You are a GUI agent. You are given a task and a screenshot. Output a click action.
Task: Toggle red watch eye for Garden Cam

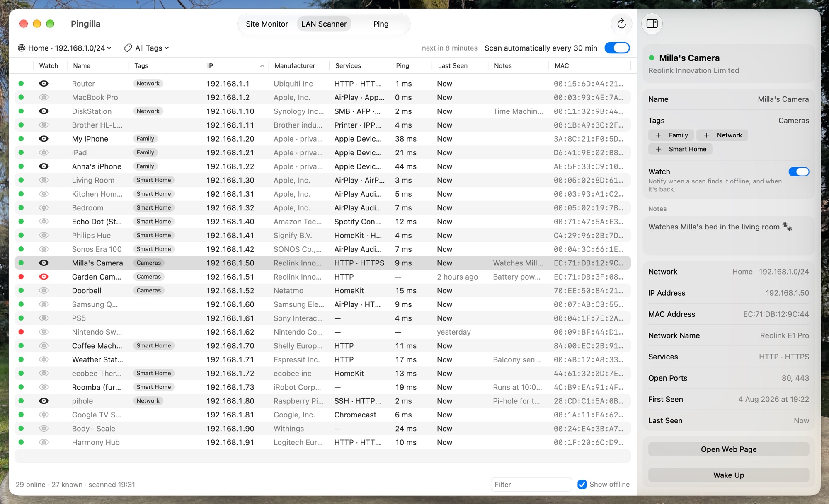point(44,277)
